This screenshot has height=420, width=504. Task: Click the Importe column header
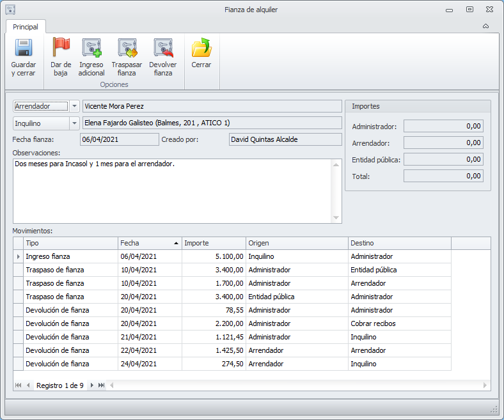[214, 243]
